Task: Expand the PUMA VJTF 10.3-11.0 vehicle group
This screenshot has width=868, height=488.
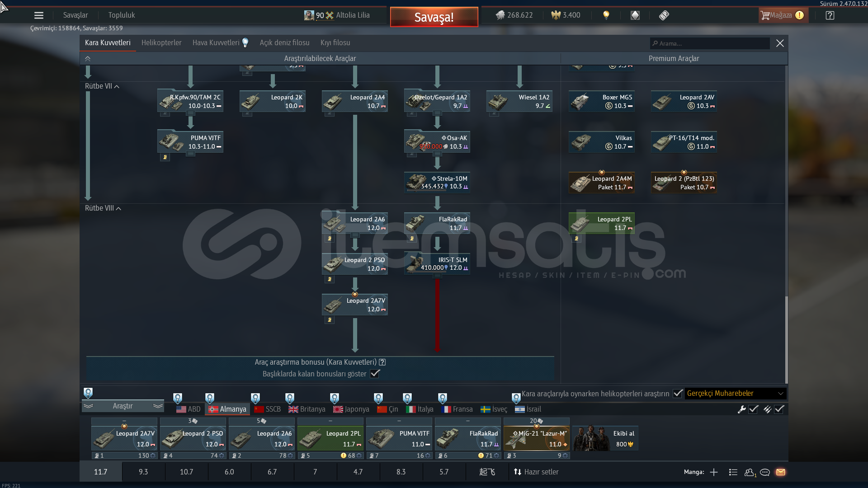Action: click(191, 154)
